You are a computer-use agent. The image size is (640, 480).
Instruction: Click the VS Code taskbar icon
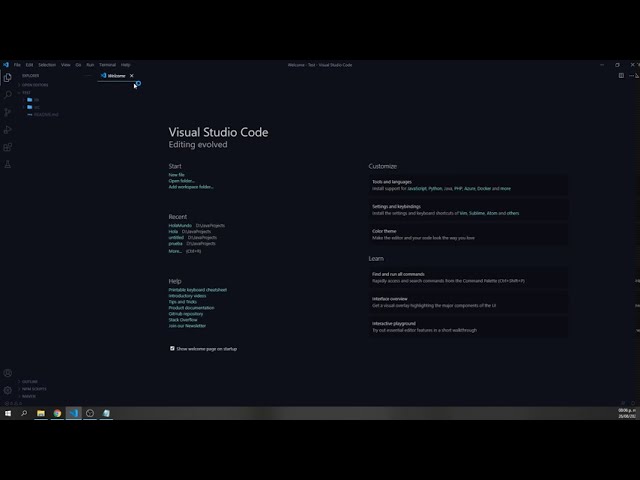[x=73, y=413]
